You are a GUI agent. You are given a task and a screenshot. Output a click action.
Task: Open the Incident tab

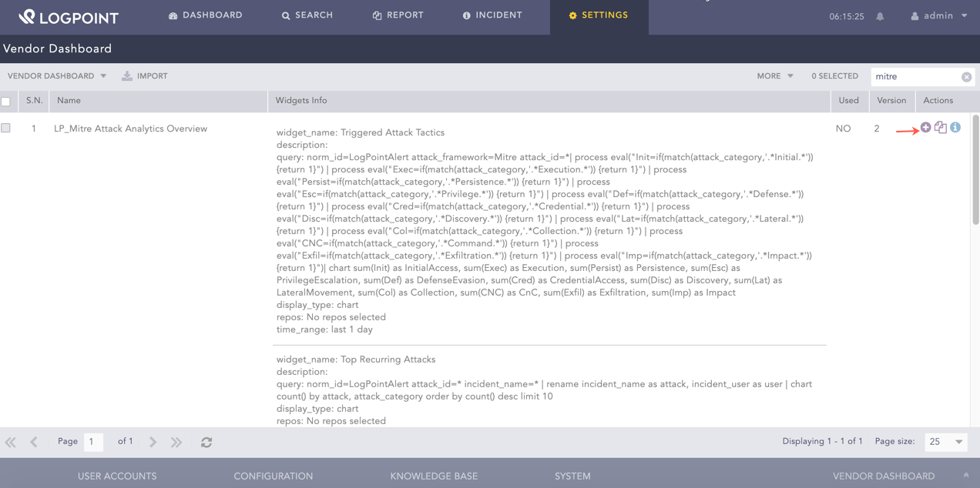click(x=492, y=15)
